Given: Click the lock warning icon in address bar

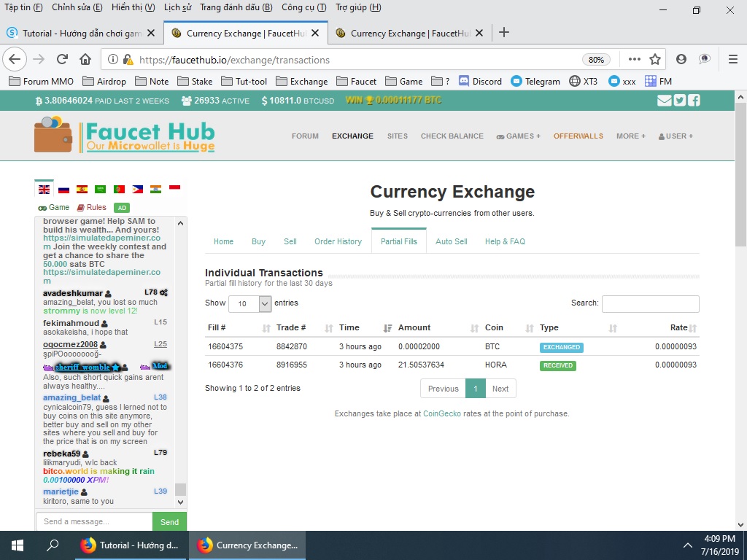Looking at the screenshot, I should (x=128, y=60).
